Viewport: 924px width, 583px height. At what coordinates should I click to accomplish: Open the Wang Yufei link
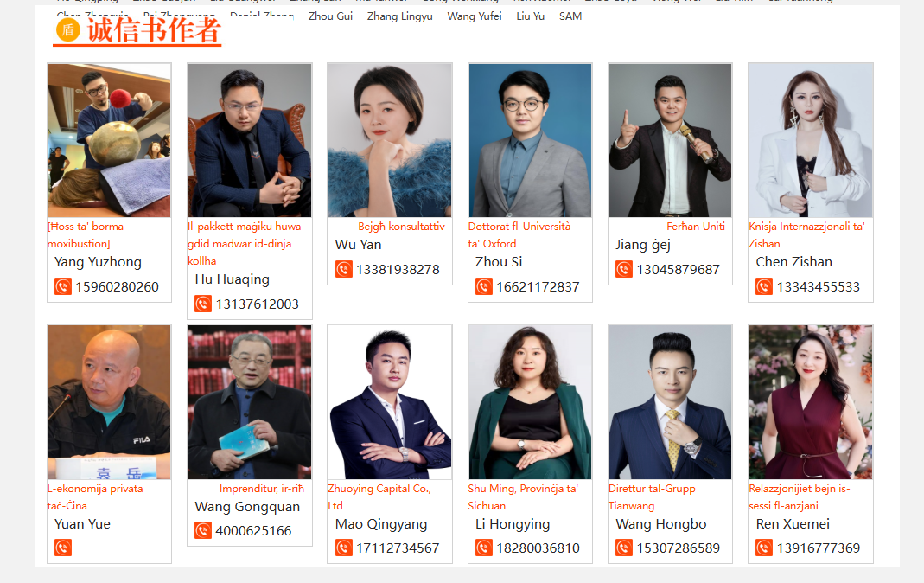pyautogui.click(x=475, y=16)
